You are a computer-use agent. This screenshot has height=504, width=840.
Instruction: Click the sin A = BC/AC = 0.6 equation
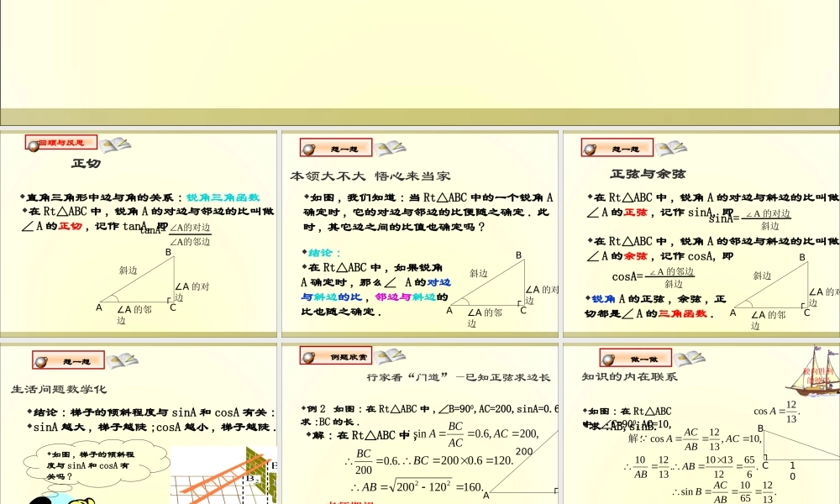pyautogui.click(x=476, y=434)
